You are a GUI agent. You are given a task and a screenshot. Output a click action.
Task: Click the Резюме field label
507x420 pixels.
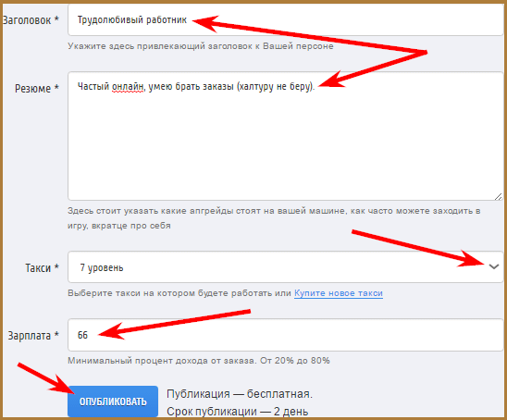tap(37, 88)
